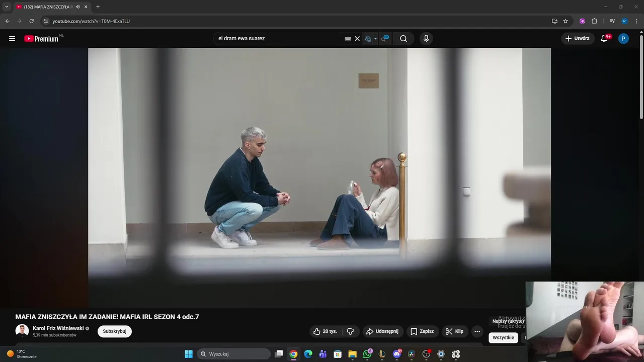Open the YouTube account avatar menu

[623, 39]
